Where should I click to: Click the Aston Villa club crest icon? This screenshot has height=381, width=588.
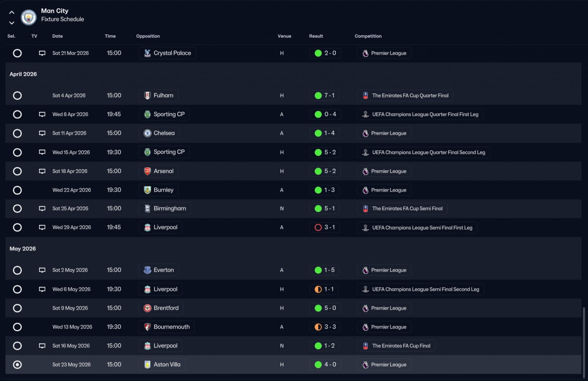pyautogui.click(x=147, y=365)
